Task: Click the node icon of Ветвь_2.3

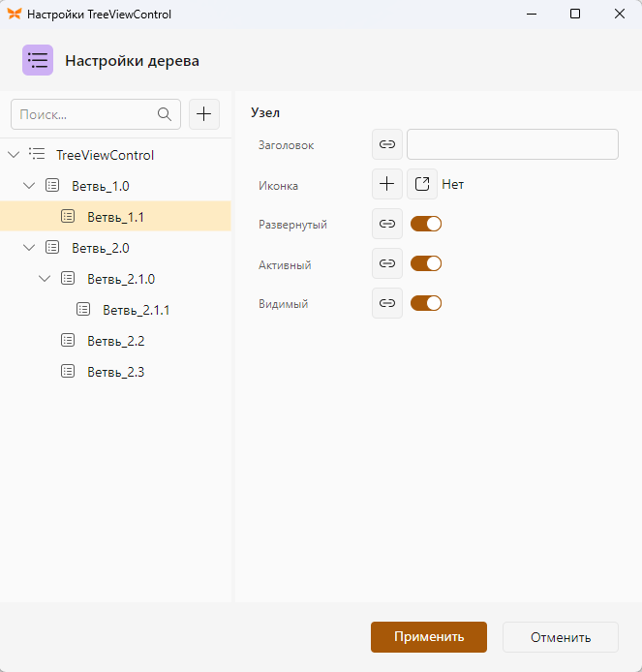Action: 68,371
